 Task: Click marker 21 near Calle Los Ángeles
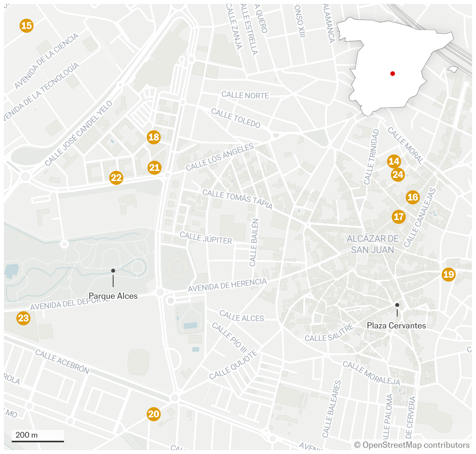pos(155,168)
